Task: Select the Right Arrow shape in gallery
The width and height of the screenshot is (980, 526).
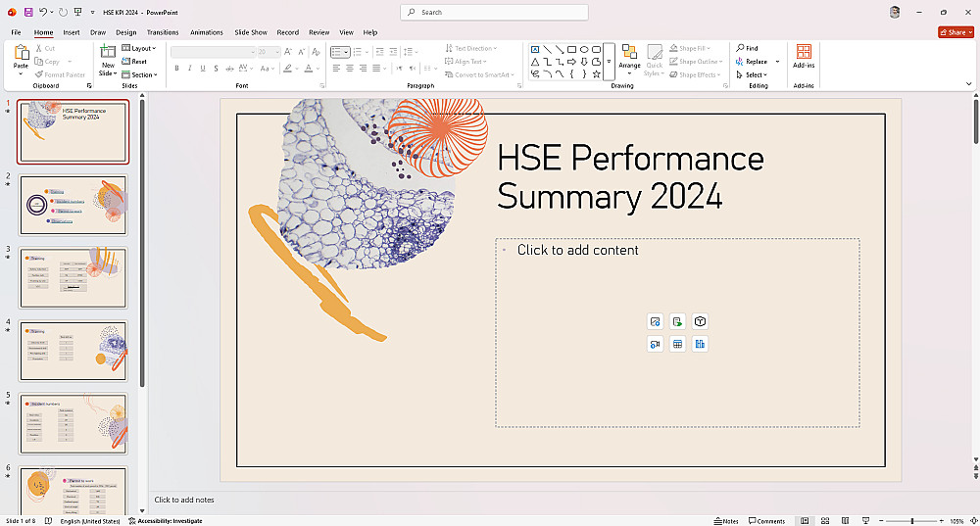Action: (x=572, y=62)
